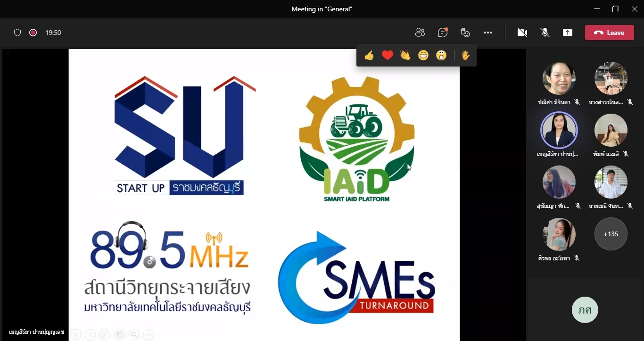Send a surprised reaction
644x341 pixels.
click(441, 56)
